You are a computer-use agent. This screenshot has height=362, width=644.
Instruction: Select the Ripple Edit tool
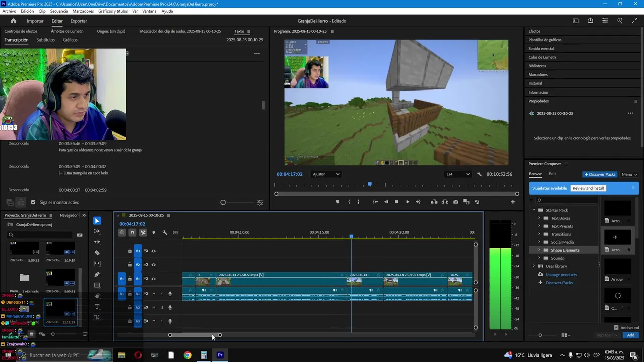pos(97,242)
